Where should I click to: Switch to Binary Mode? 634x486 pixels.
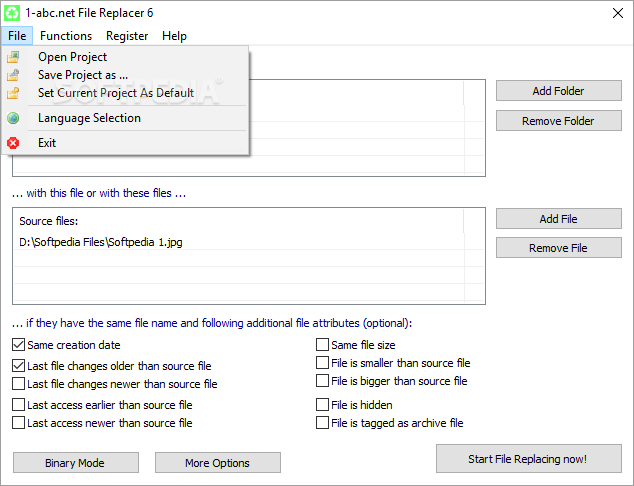(x=76, y=463)
